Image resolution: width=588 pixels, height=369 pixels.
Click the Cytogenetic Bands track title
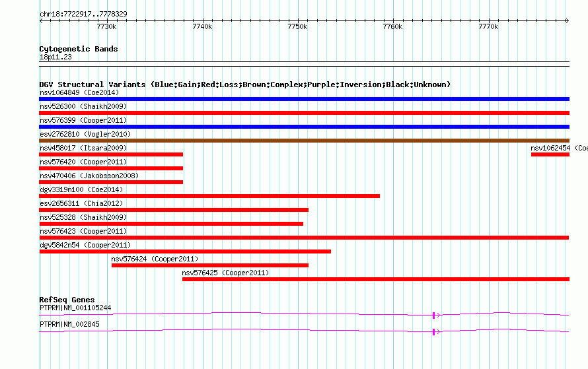[x=79, y=49]
